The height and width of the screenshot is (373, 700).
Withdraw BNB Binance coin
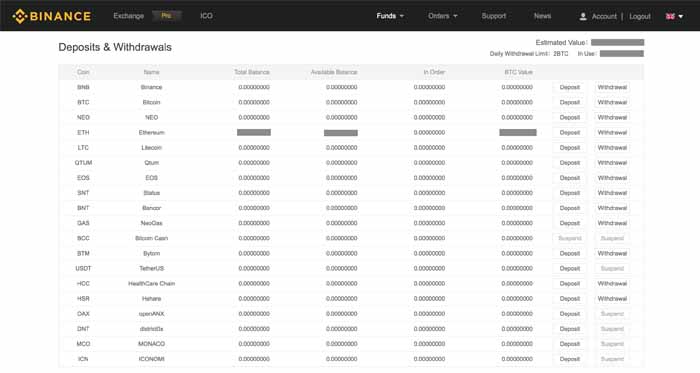click(612, 87)
